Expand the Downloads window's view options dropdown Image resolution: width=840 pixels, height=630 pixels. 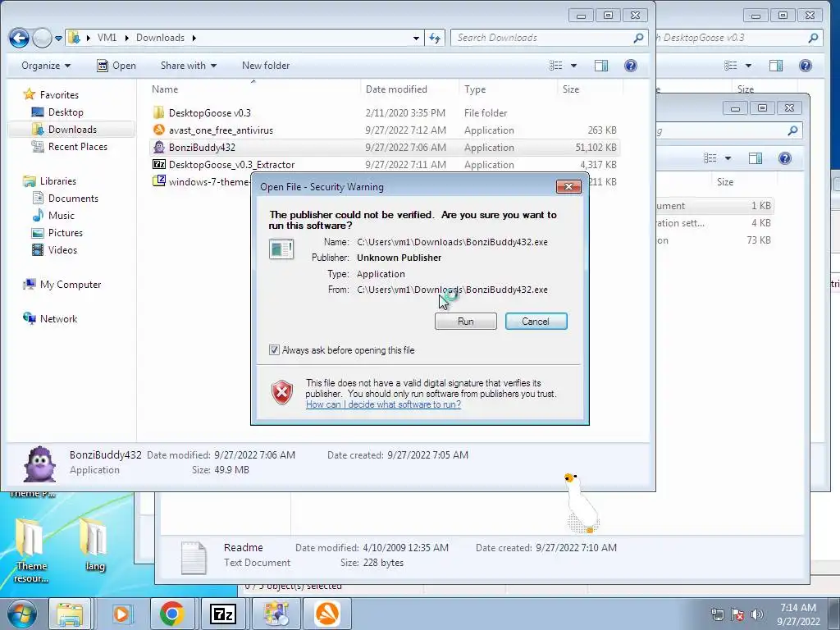pyautogui.click(x=573, y=66)
